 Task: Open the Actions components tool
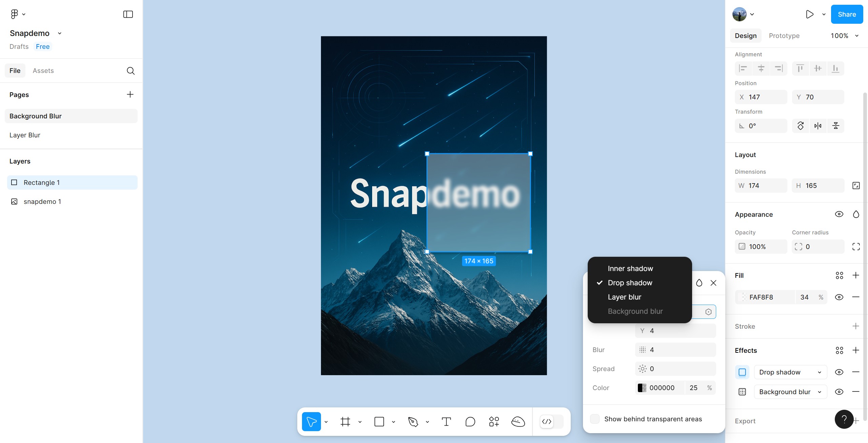coord(494,422)
